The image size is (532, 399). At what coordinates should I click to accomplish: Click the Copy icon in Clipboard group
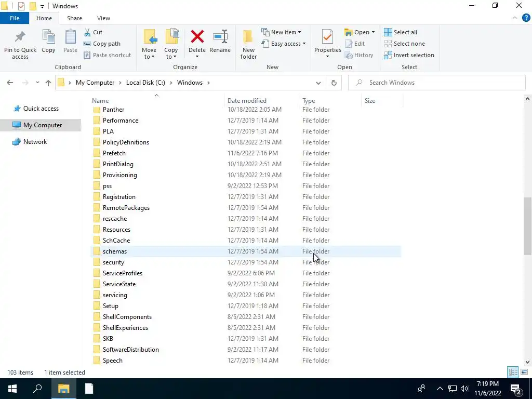[x=48, y=37]
